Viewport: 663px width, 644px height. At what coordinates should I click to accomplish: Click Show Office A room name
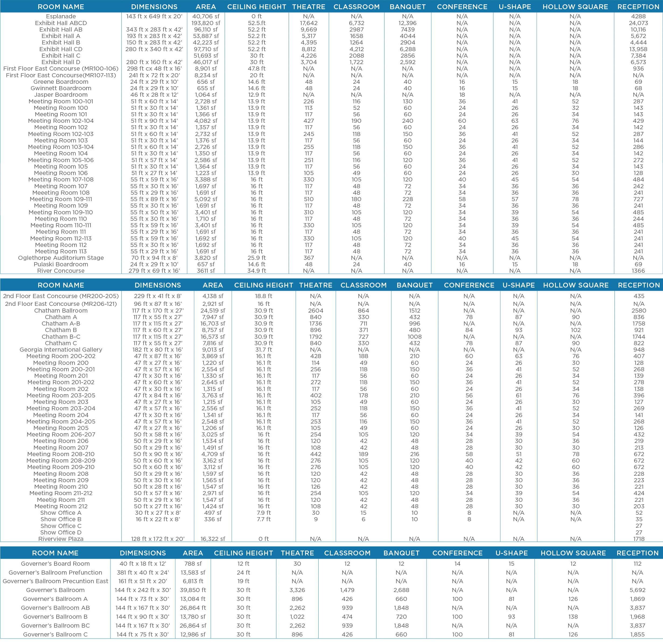click(61, 513)
